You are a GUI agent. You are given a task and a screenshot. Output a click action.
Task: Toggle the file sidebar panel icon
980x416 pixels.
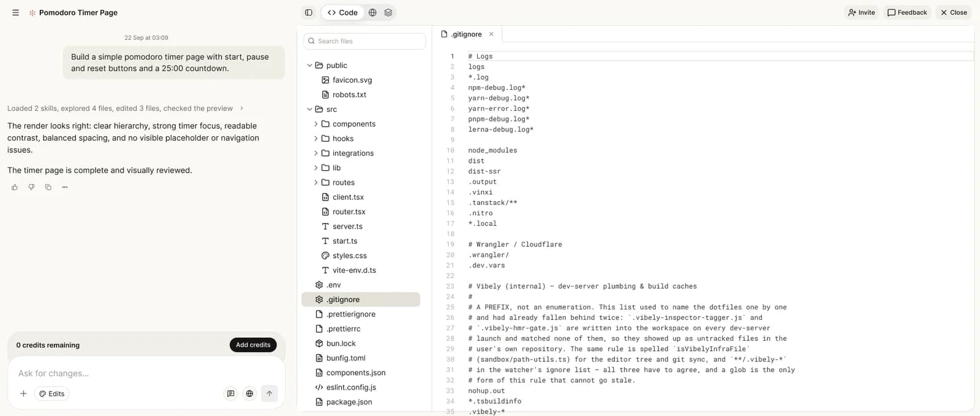(309, 12)
